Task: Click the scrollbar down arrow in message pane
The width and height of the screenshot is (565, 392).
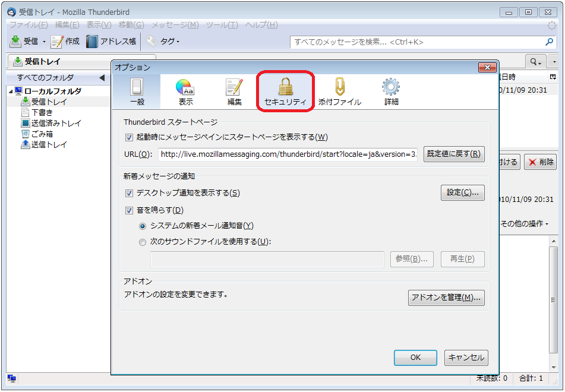Action: click(x=554, y=368)
